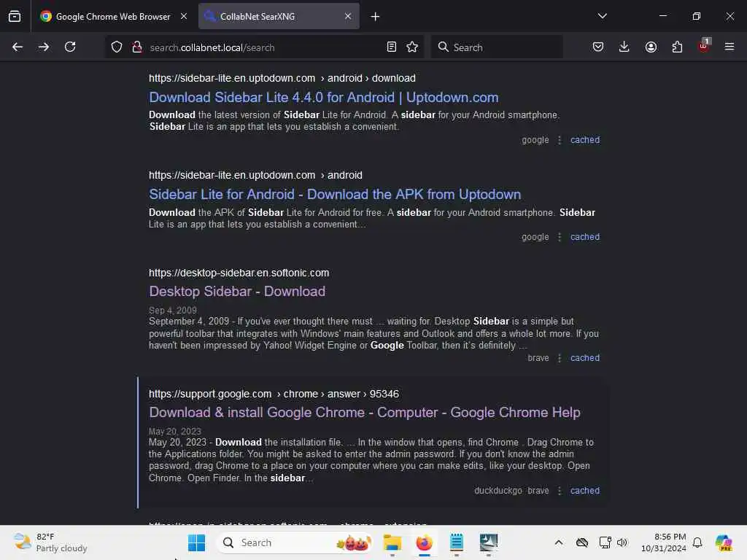The image size is (747, 560).
Task: Open cached link for Sidebar Lite APK result
Action: click(x=585, y=237)
